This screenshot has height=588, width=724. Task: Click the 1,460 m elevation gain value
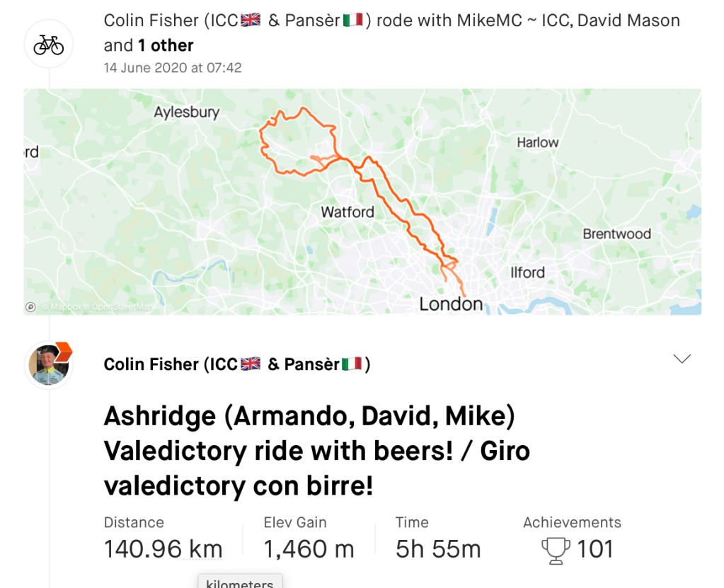pyautogui.click(x=309, y=549)
